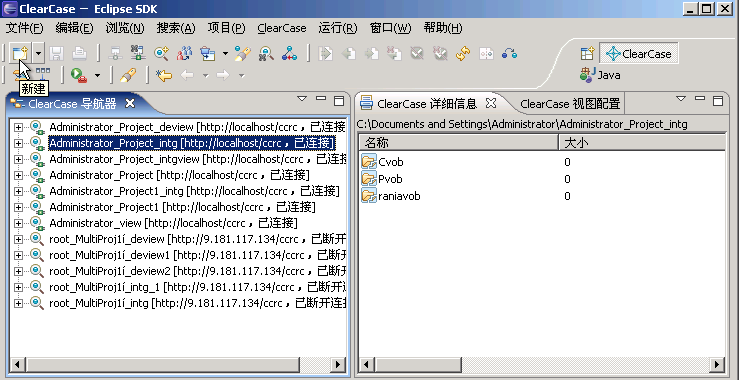Click the grayed Print icon in toolbar
This screenshot has height=380, width=739.
[x=80, y=53]
